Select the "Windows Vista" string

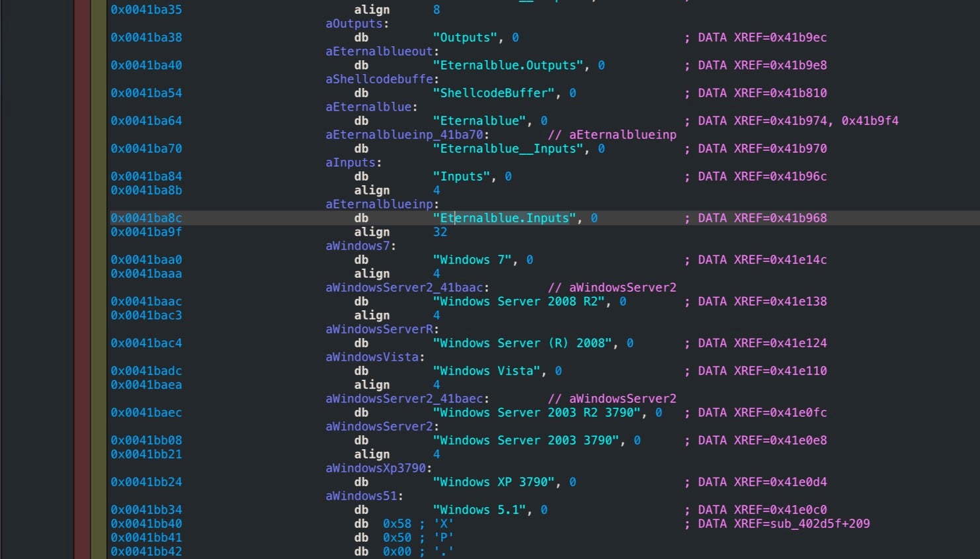[487, 371]
